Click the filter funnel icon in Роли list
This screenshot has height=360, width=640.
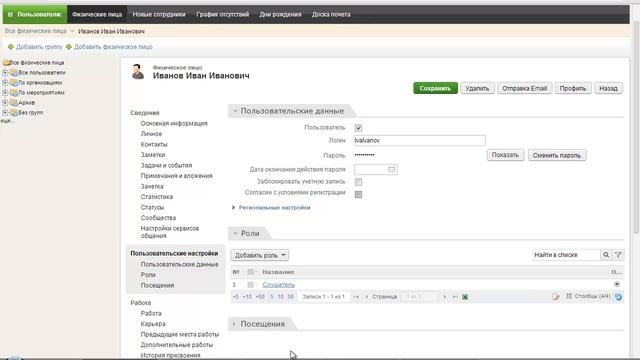[x=618, y=255]
